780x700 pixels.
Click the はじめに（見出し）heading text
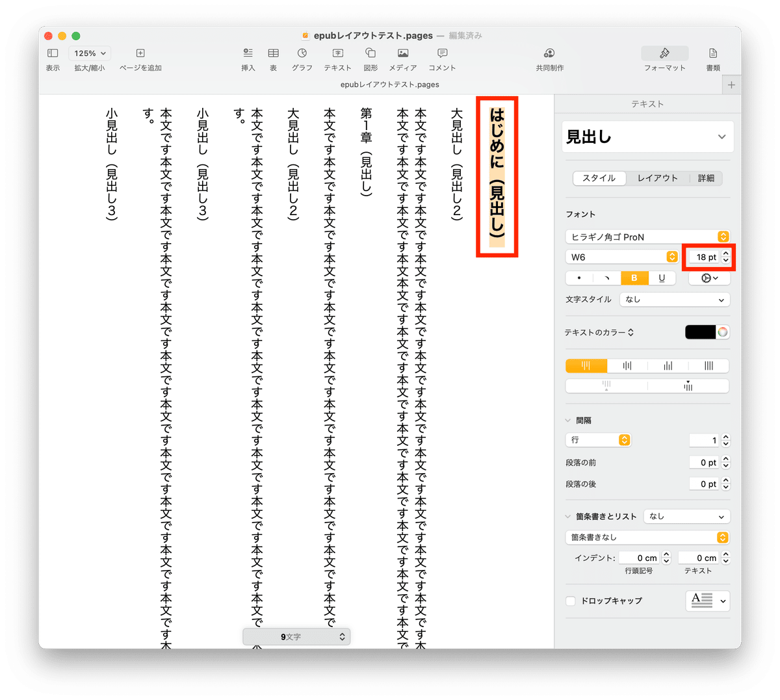497,177
